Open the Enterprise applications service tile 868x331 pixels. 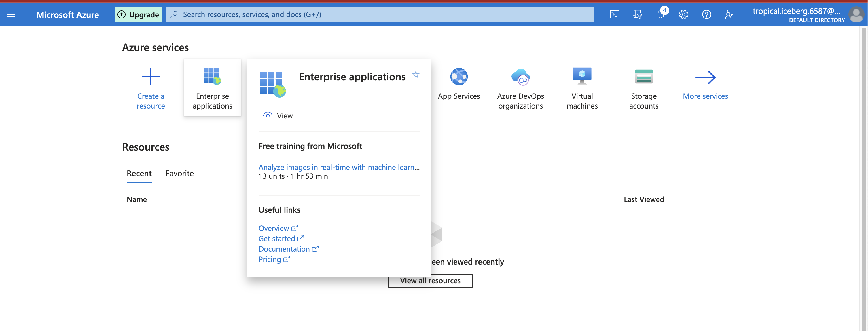(212, 88)
